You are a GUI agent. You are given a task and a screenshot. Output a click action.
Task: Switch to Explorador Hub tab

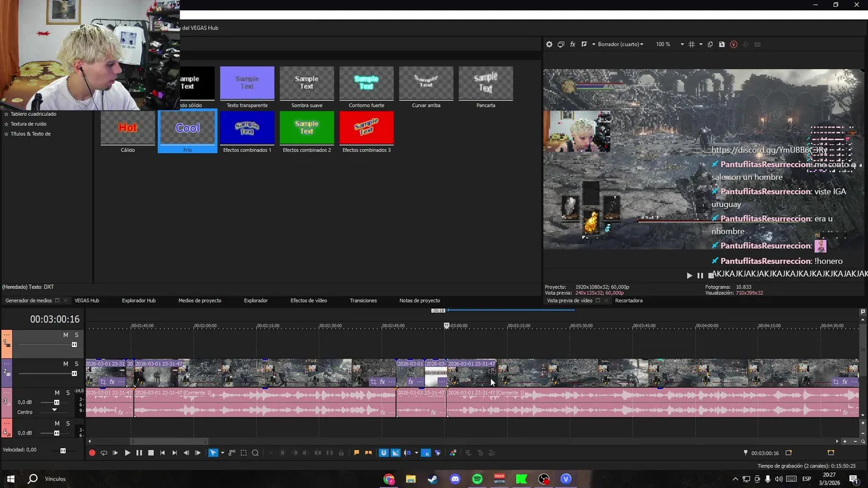(x=138, y=300)
